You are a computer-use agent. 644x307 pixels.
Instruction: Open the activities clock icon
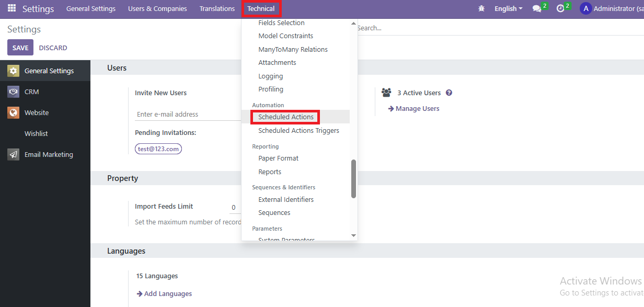(x=560, y=9)
